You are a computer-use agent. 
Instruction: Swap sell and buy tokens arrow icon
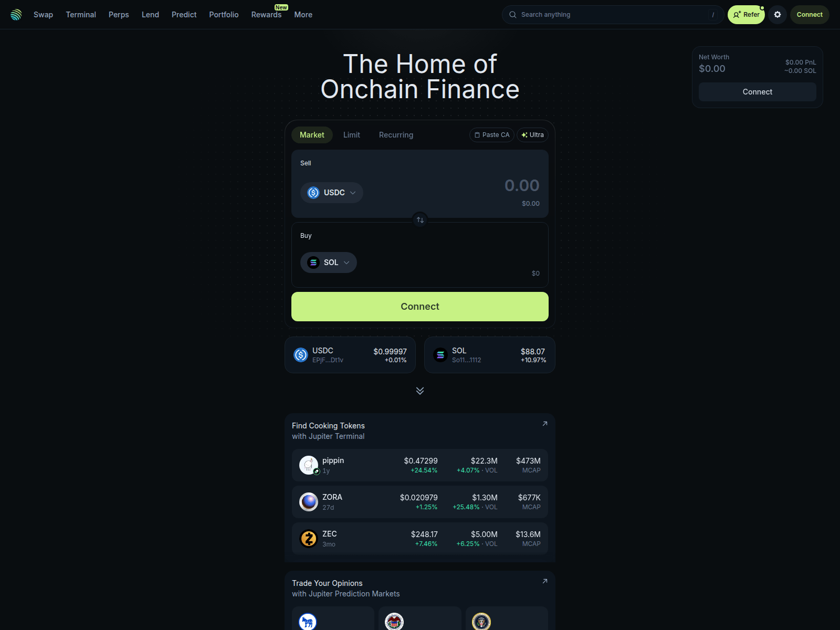tap(420, 220)
